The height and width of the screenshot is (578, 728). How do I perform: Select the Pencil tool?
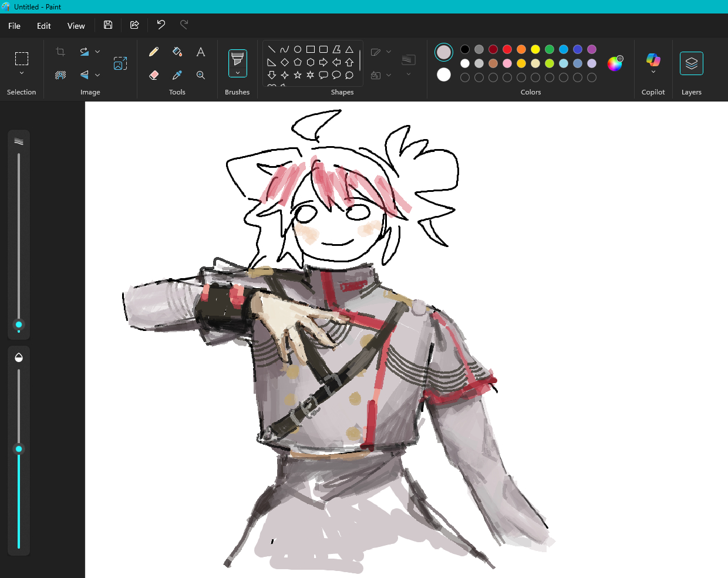click(x=154, y=52)
